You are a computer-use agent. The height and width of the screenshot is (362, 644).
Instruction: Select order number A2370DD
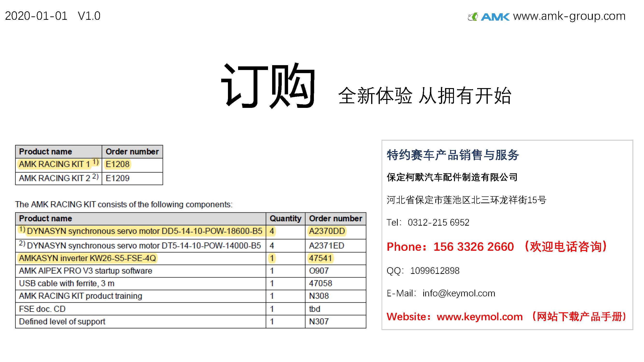click(x=327, y=231)
